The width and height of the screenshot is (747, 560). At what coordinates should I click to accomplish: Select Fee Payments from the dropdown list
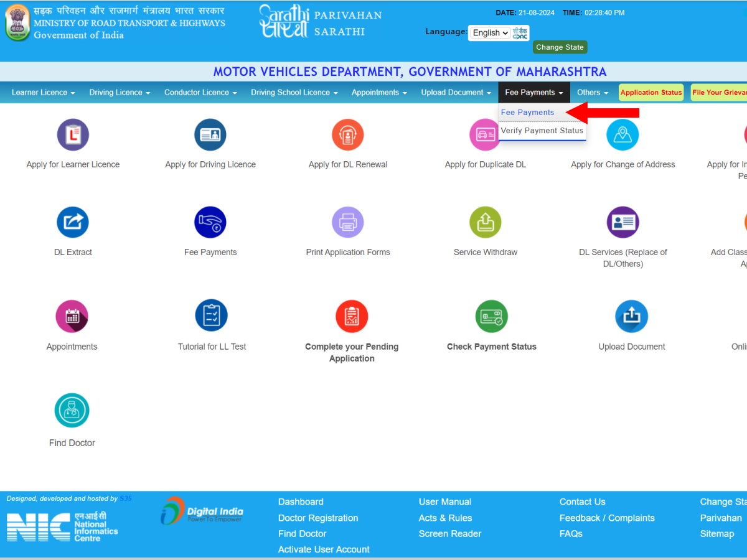pos(527,113)
